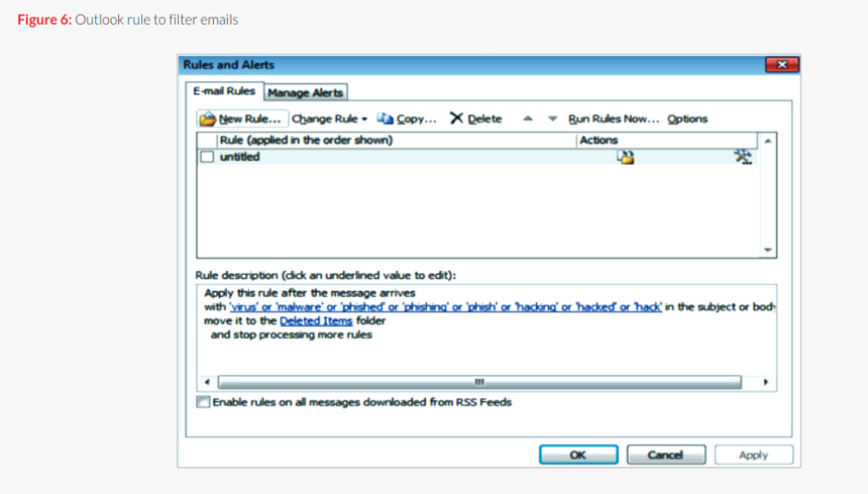Switch to the Manage Alerts tab
Image resolution: width=868 pixels, height=494 pixels.
point(305,92)
